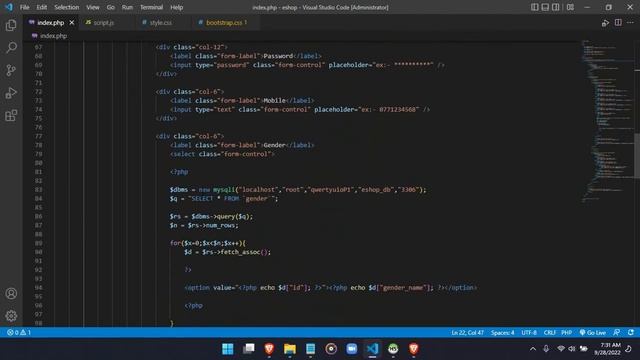Image resolution: width=640 pixels, height=360 pixels.
Task: Click the microphone tray icon
Action: (x=546, y=349)
